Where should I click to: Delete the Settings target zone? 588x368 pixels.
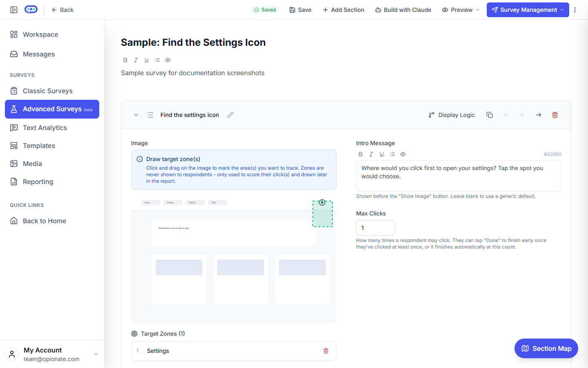click(326, 351)
